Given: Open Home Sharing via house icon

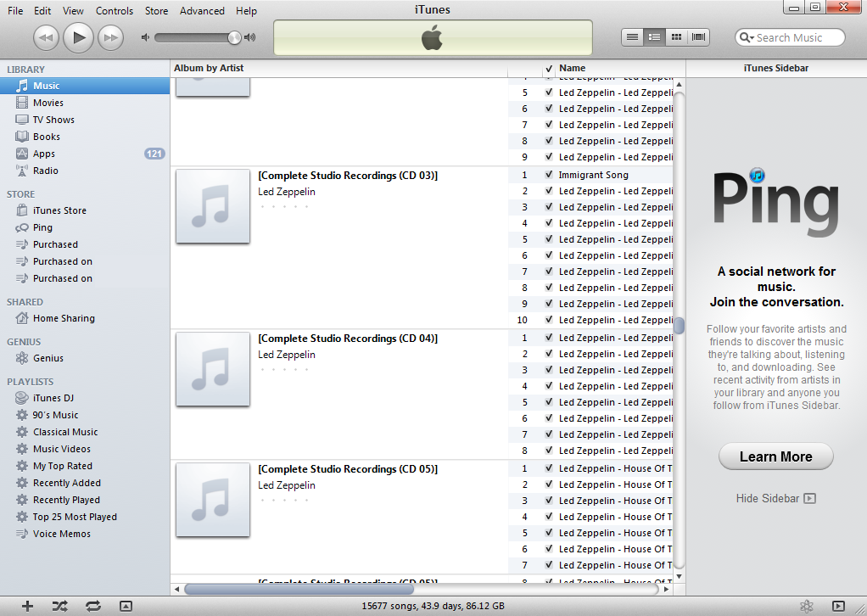Looking at the screenshot, I should click(x=22, y=318).
